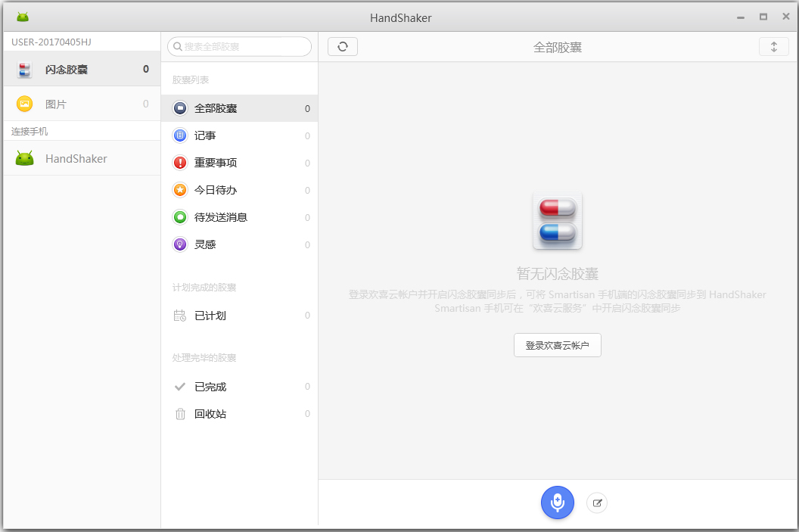Click the refresh sync icon
This screenshot has height=532, width=799.
tap(342, 46)
